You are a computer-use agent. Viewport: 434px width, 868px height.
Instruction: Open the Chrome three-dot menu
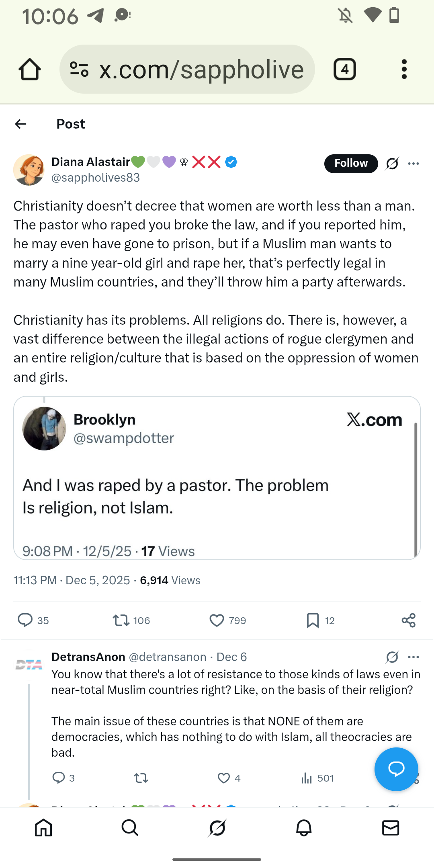tap(404, 70)
